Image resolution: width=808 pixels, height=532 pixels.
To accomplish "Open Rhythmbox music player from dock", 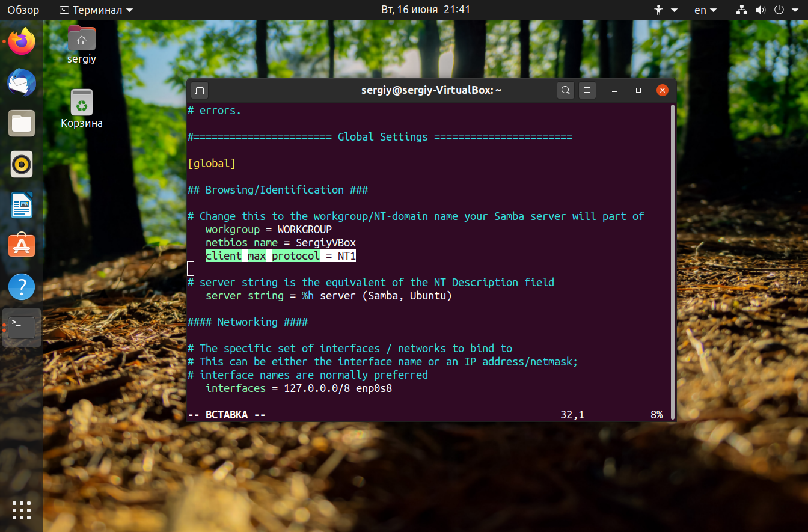I will pyautogui.click(x=22, y=164).
